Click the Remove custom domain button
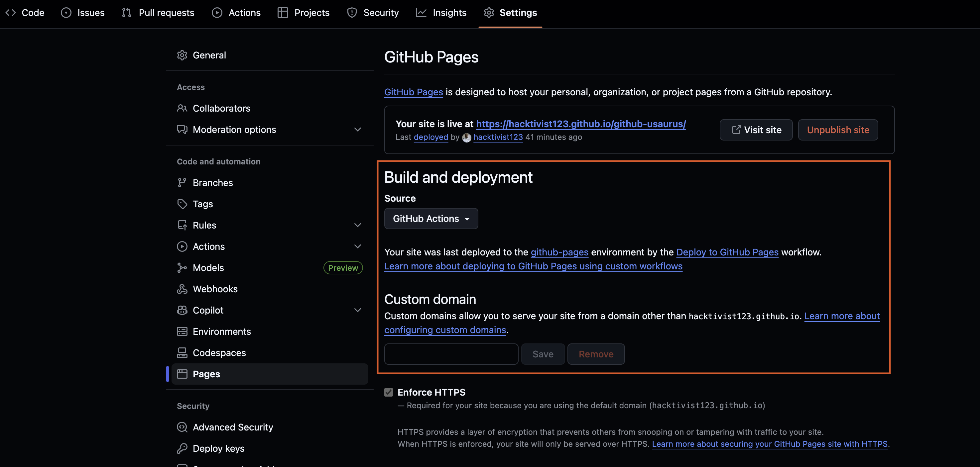The width and height of the screenshot is (980, 467). point(596,354)
